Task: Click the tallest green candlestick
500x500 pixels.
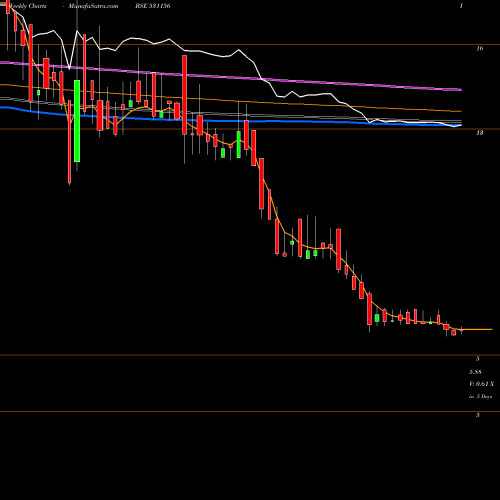Action: click(x=77, y=121)
